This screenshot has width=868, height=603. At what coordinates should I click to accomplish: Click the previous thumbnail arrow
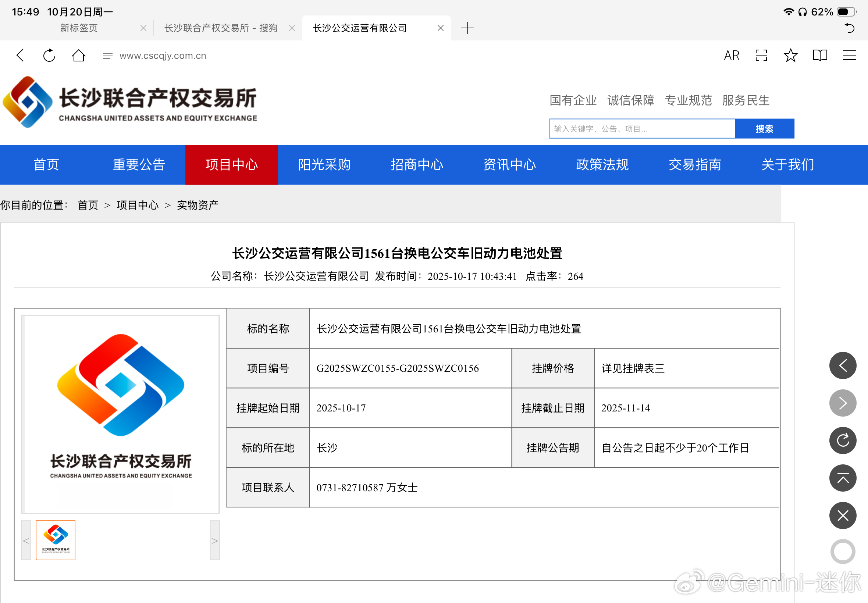coord(26,540)
